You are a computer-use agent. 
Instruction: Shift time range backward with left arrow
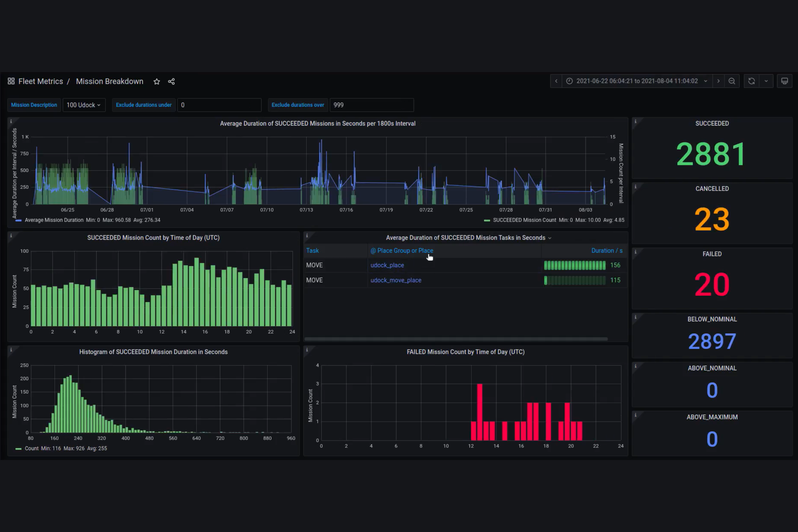[556, 81]
